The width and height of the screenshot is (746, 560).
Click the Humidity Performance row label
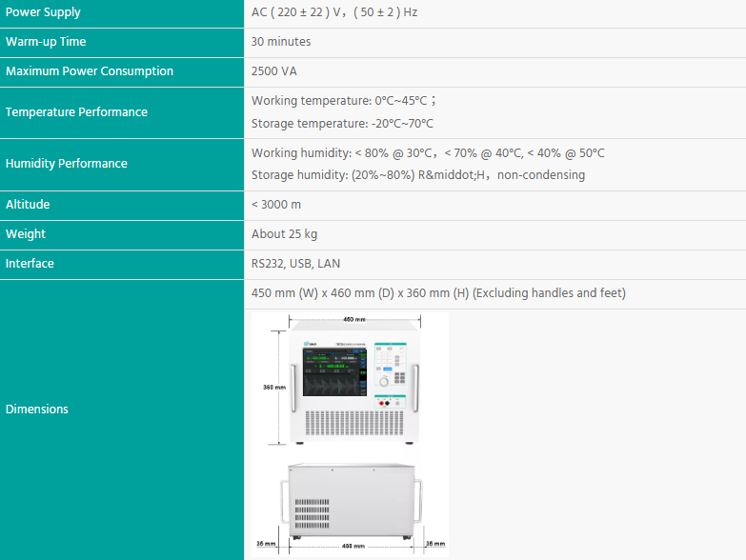(67, 164)
